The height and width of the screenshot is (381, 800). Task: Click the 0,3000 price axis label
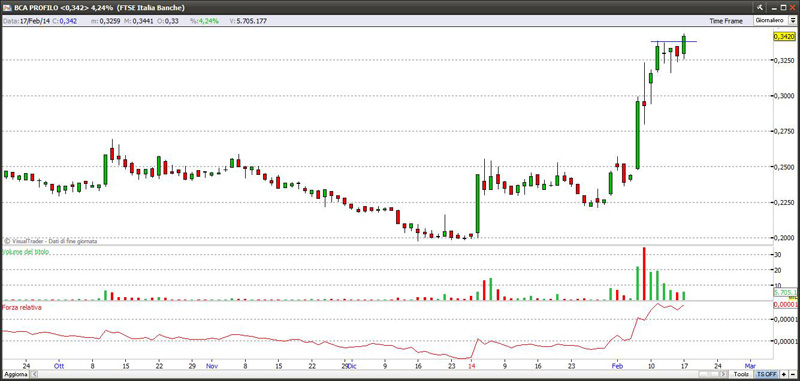[x=784, y=96]
